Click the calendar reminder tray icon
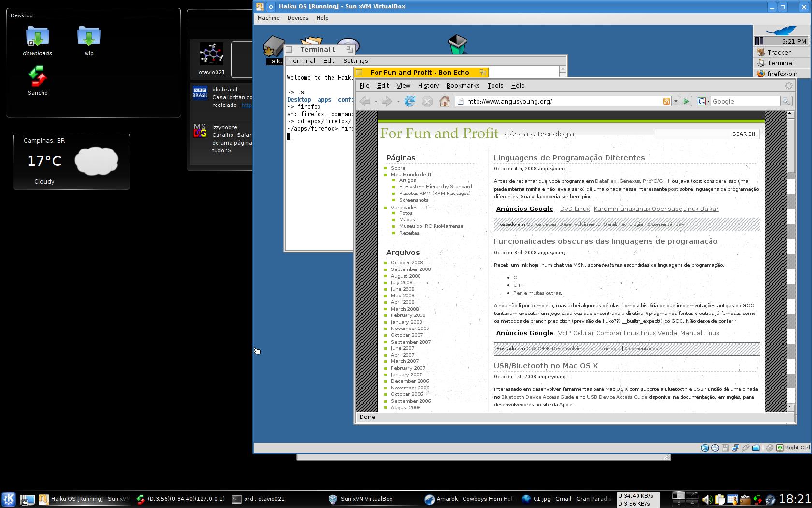The image size is (812, 508). (733, 500)
